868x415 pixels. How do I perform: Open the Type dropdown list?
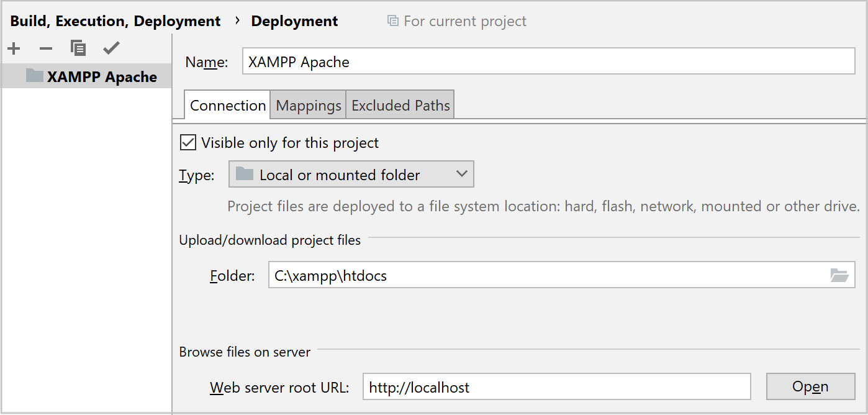[351, 175]
